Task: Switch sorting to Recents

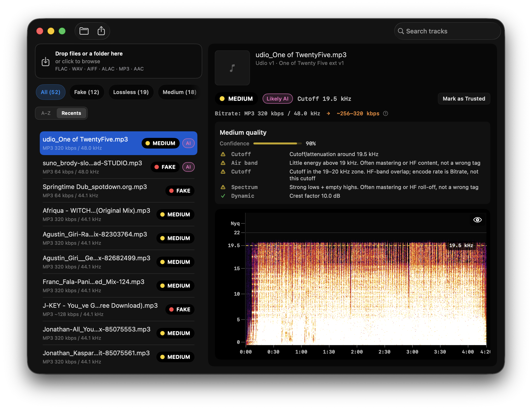Action: [x=71, y=113]
